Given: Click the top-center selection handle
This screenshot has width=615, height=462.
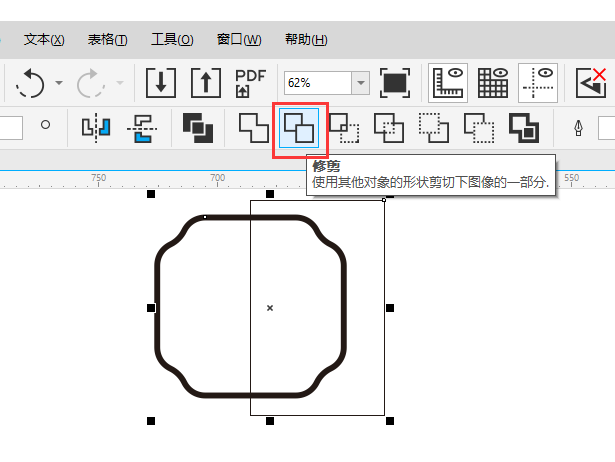Looking at the screenshot, I should pyautogui.click(x=270, y=194).
